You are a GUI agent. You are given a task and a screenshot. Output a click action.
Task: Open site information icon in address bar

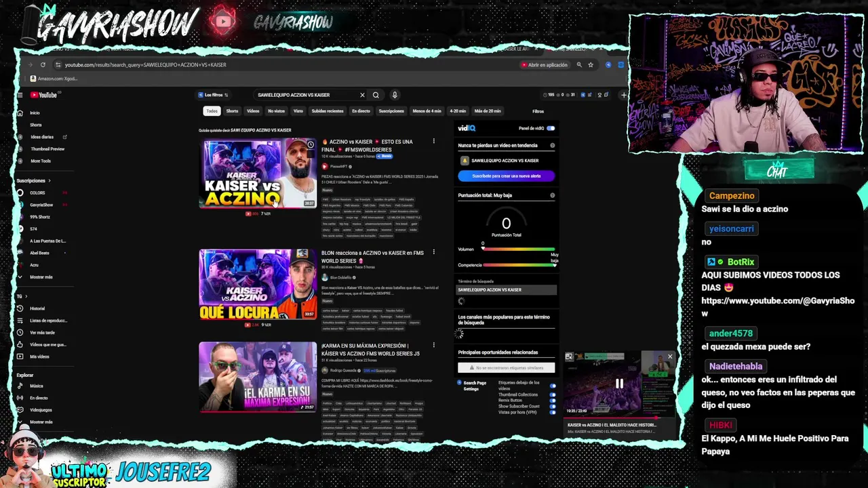click(x=58, y=64)
